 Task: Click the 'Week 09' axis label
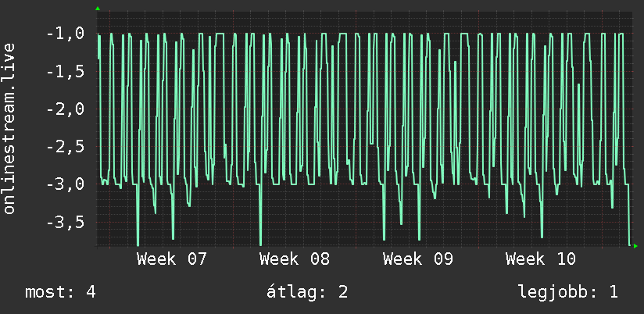click(x=417, y=259)
